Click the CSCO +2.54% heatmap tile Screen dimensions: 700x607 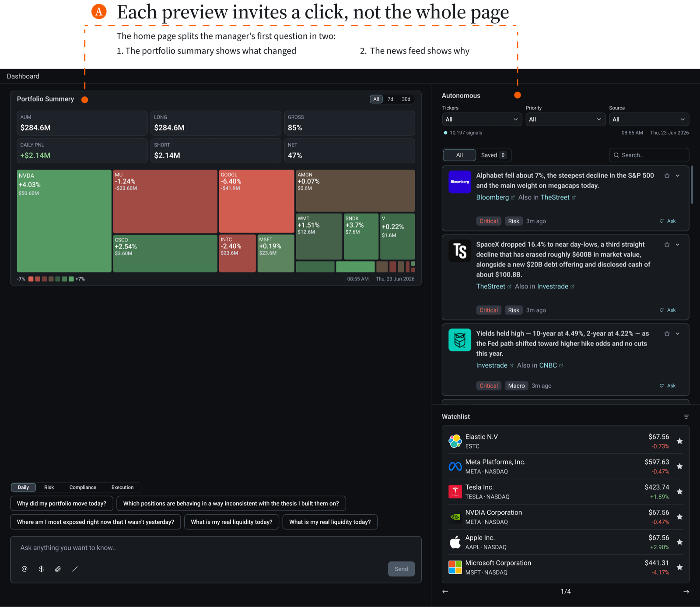165,253
